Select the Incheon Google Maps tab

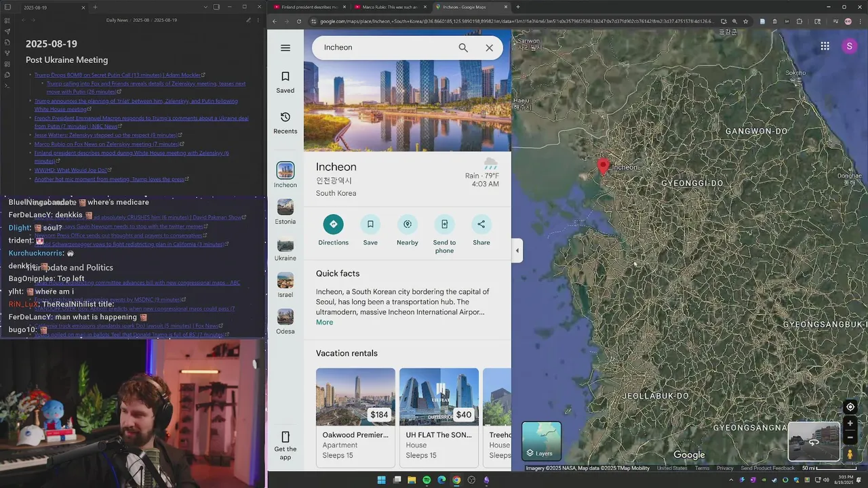pos(471,7)
